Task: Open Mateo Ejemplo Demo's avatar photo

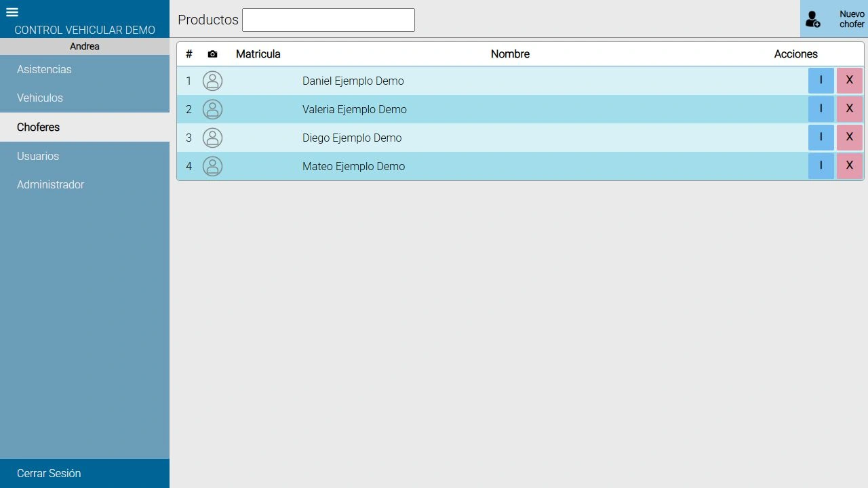Action: (212, 166)
